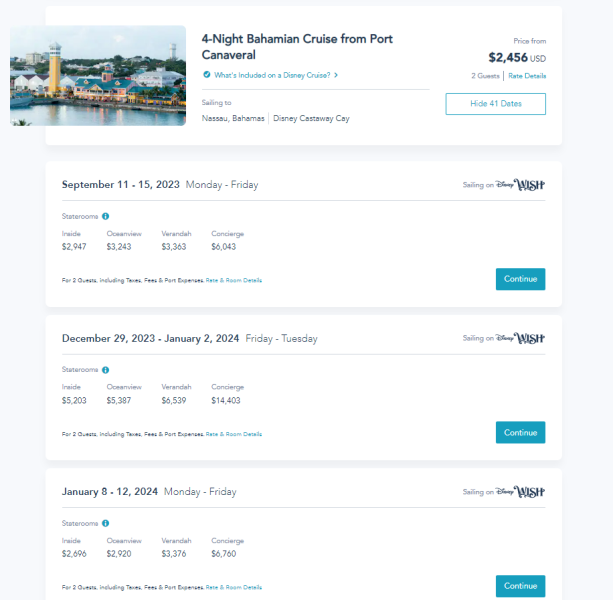Open Rate Details link near price
613x600 pixels.
527,76
